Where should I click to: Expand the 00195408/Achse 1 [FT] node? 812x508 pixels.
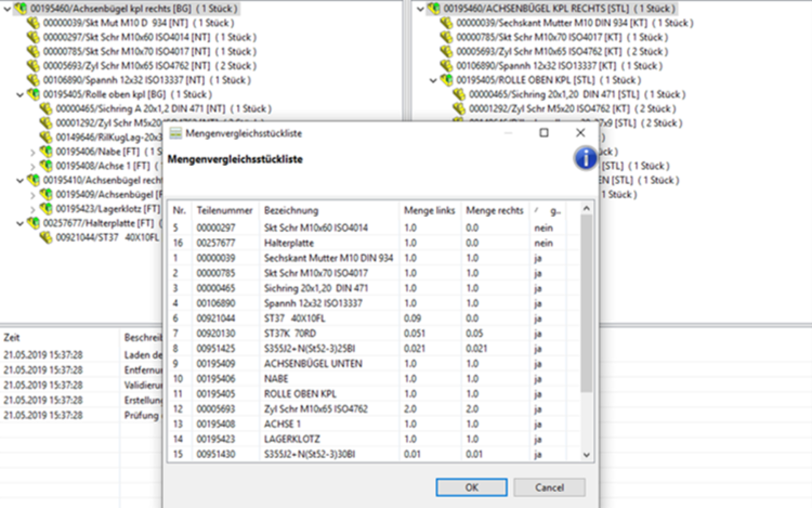(32, 166)
